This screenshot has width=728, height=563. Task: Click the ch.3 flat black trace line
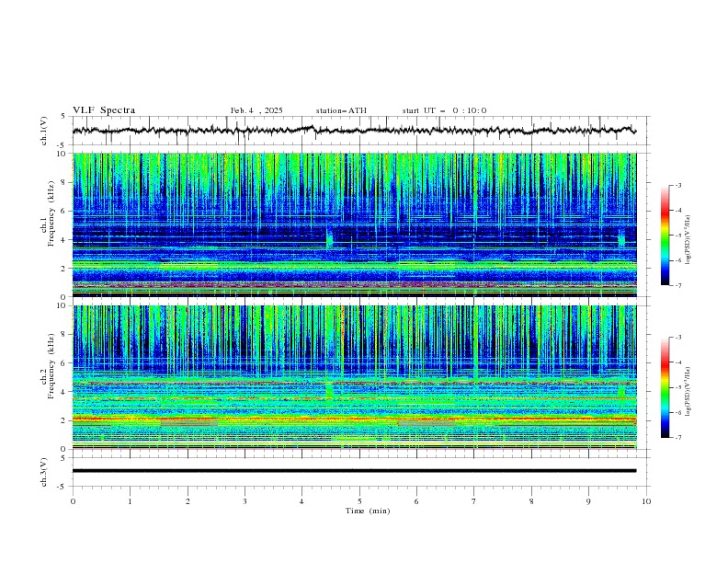tap(354, 471)
